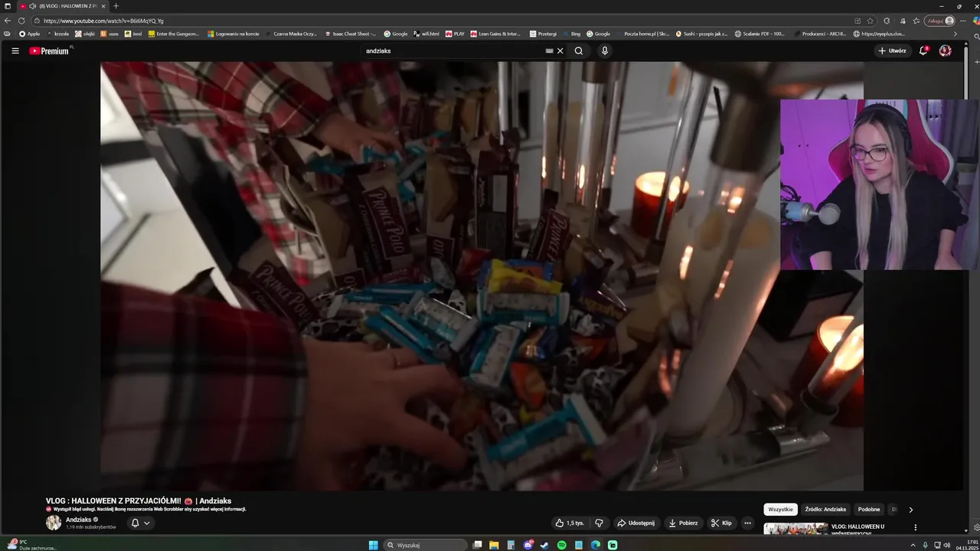Viewport: 980px width, 551px height.
Task: Click the Wyszukaj taskbar search box
Action: [426, 545]
